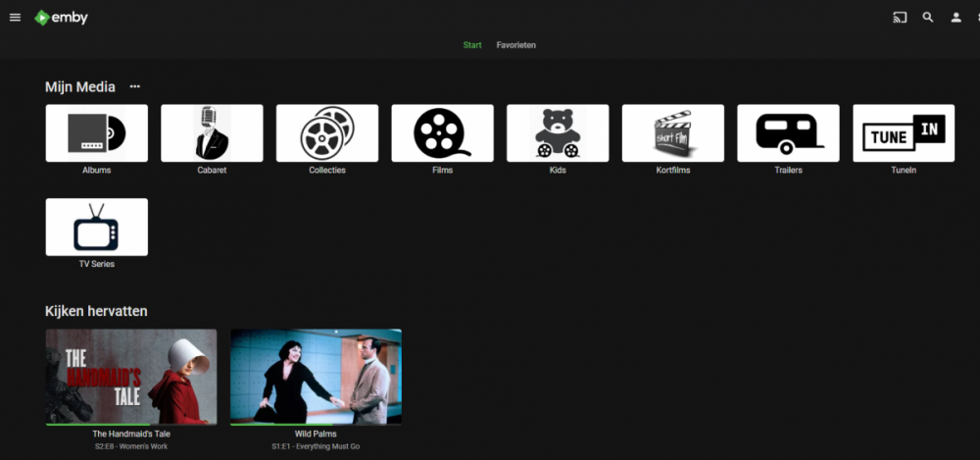
Task: Click the Films label text
Action: click(x=443, y=171)
